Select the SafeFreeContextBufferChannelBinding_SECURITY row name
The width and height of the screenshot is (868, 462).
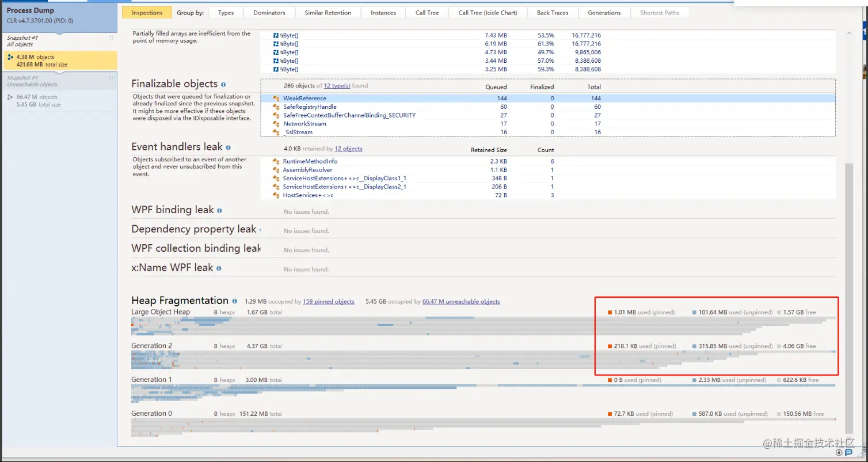(349, 115)
